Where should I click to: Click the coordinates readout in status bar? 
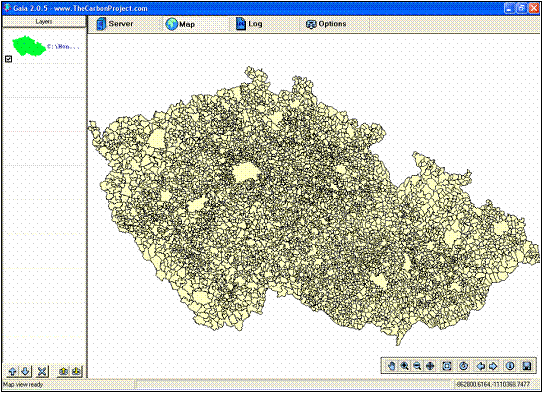pos(493,384)
